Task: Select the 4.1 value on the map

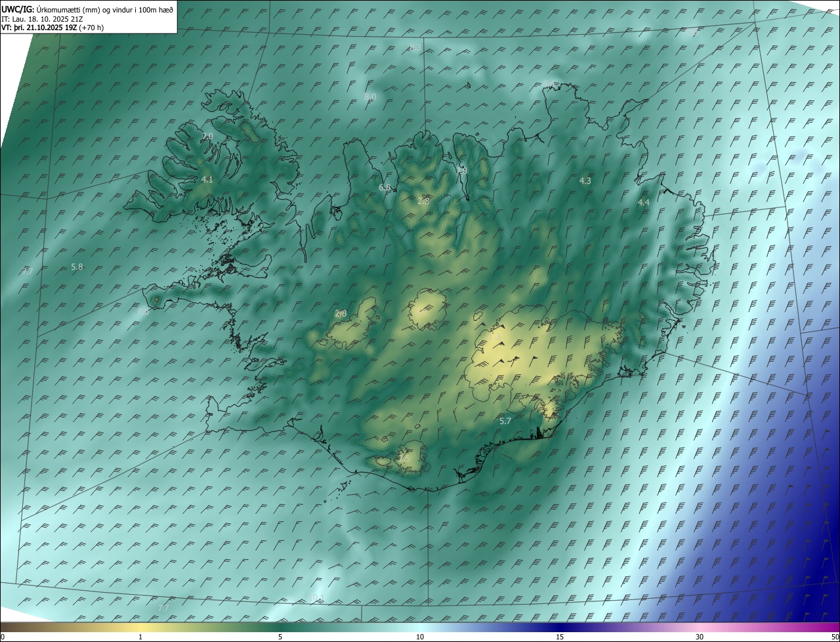Action: point(207,179)
